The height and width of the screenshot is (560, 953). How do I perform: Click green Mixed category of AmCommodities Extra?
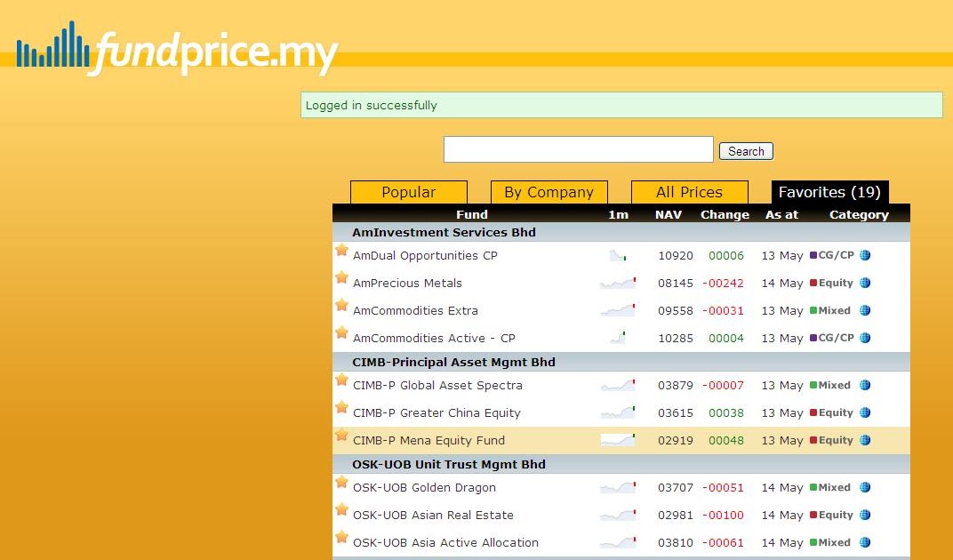point(830,310)
